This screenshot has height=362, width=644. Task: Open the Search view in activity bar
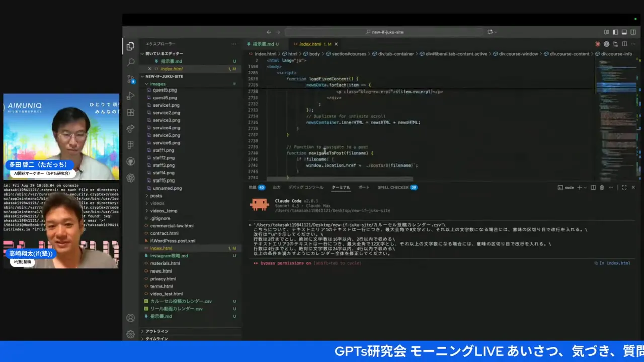pos(131,62)
